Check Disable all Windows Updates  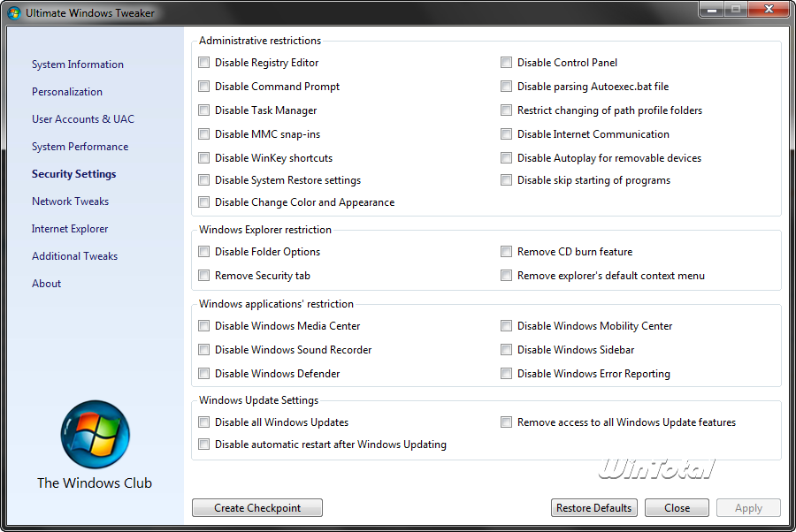(204, 422)
